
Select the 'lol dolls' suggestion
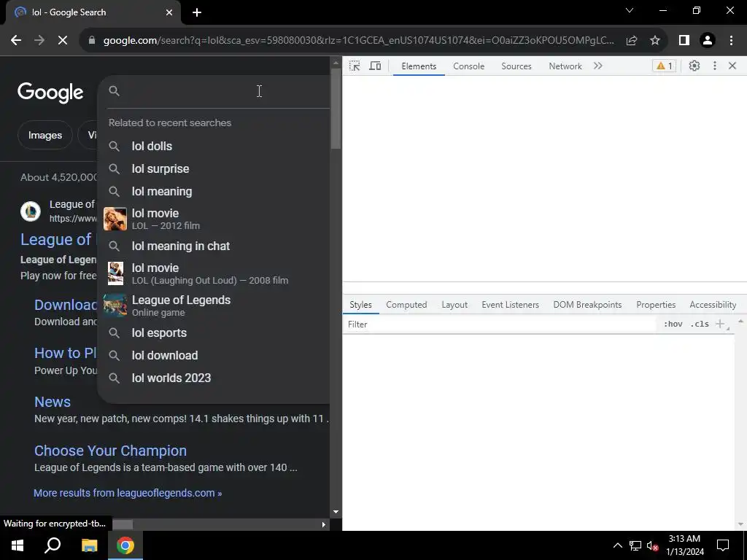(x=214, y=146)
